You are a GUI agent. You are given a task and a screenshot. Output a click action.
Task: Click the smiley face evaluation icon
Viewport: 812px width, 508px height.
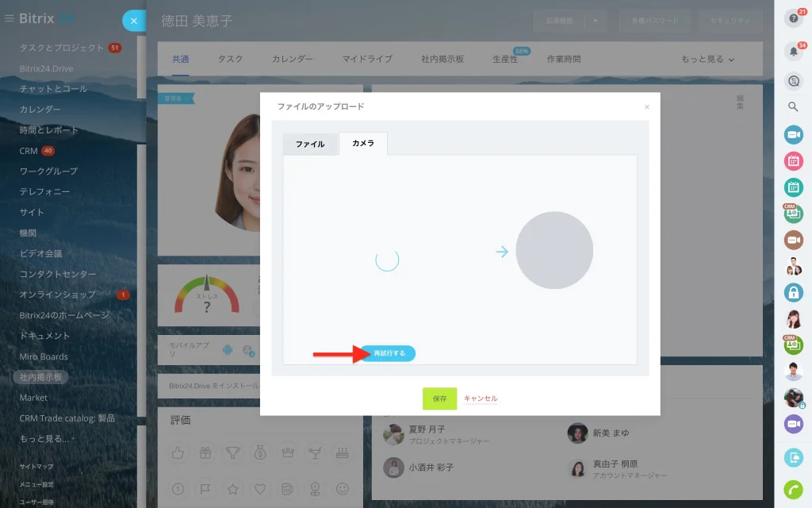tap(343, 489)
